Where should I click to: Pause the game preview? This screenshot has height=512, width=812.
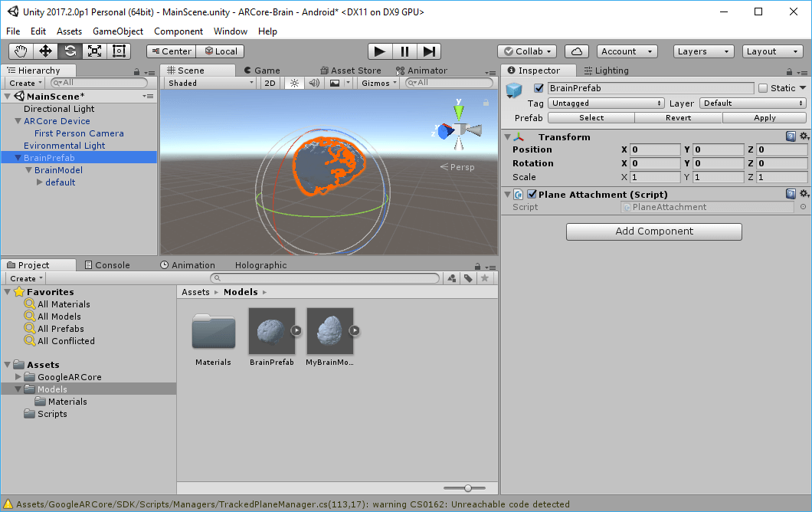[404, 51]
